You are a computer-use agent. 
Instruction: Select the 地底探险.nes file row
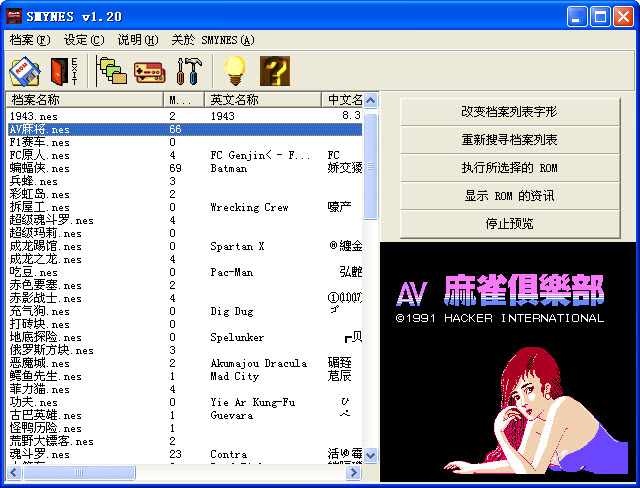pos(184,337)
